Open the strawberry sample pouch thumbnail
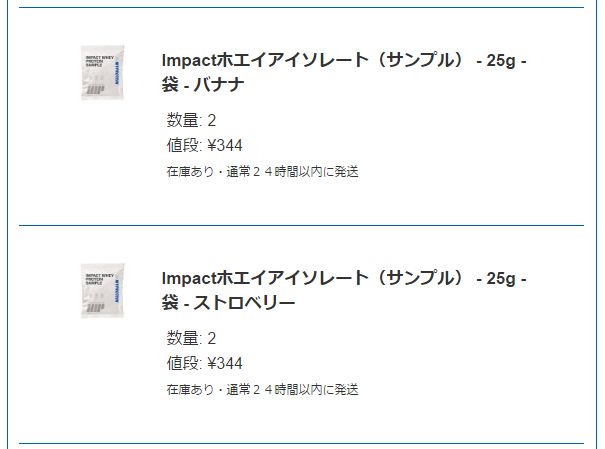The width and height of the screenshot is (605, 449). [102, 290]
